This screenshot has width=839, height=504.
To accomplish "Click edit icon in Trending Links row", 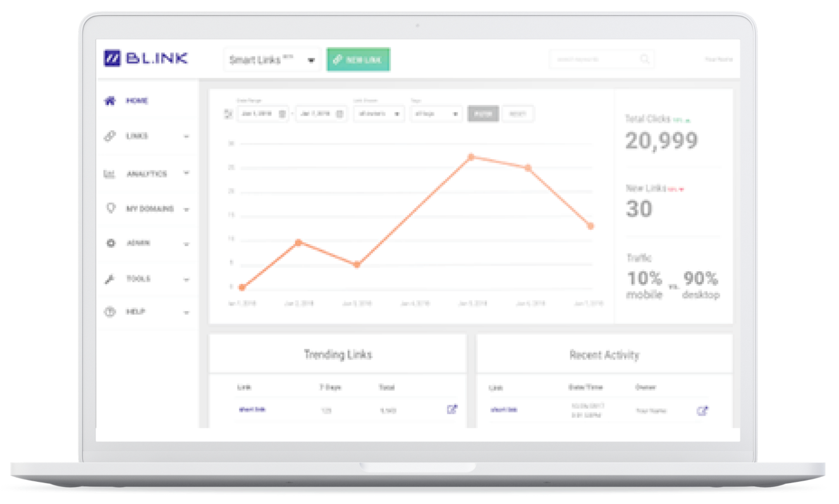I will click(452, 409).
